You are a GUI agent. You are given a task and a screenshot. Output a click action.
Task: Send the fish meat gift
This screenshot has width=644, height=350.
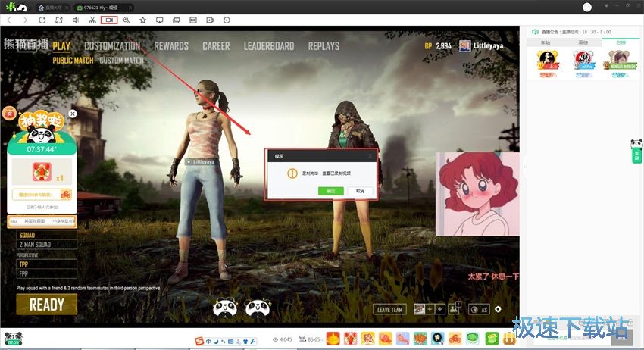[385, 339]
